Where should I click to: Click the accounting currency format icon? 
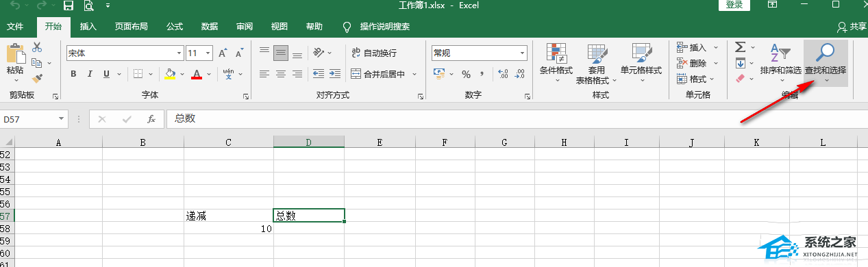(x=438, y=74)
